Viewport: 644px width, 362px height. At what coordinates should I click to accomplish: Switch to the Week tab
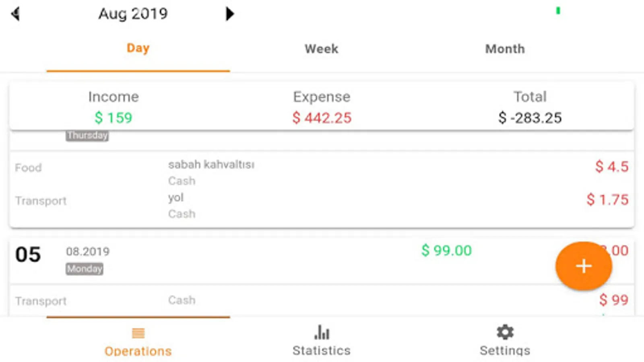(x=321, y=49)
